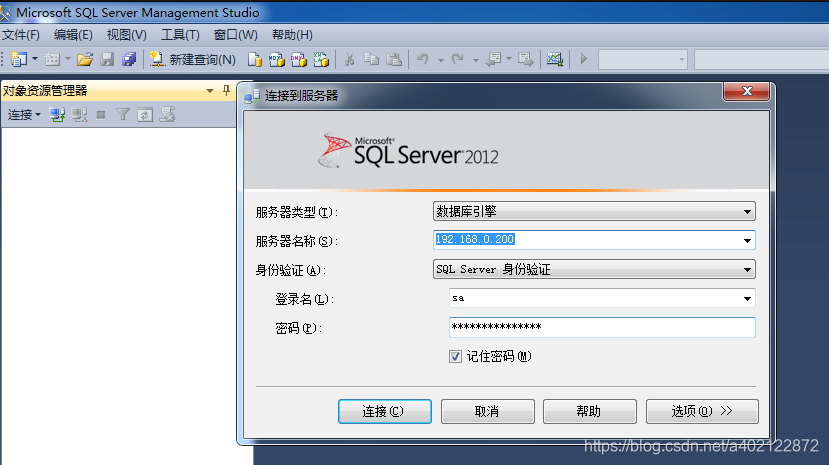Image resolution: width=829 pixels, height=465 pixels.
Task: Click the Stop square icon in Object Explorer
Action: coord(101,115)
